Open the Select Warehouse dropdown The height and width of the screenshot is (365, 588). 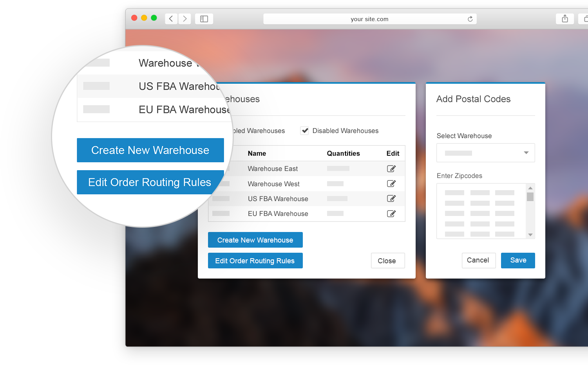(485, 153)
